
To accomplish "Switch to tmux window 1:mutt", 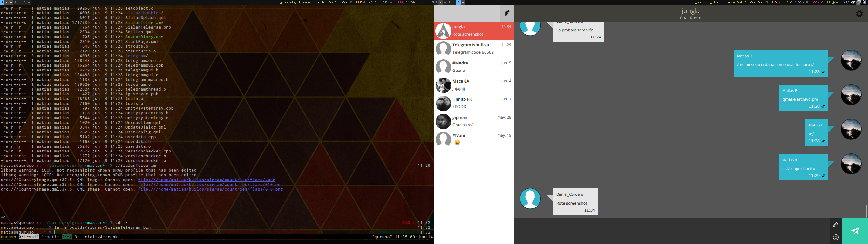I will [x=51, y=237].
